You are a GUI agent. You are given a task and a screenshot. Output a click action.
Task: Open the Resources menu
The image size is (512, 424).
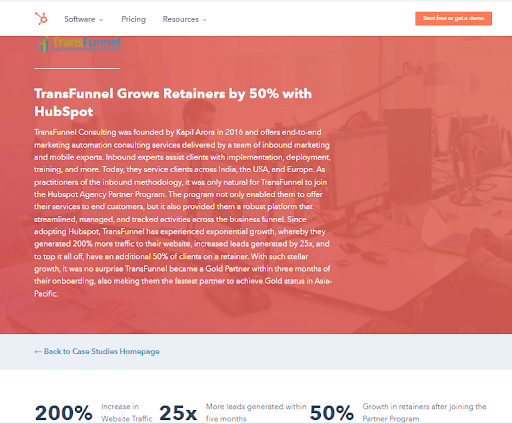click(x=185, y=19)
